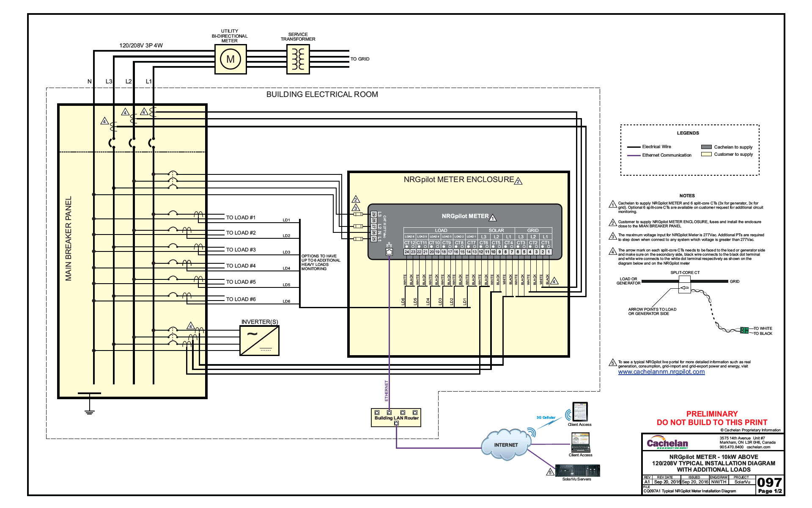Click the LD1 wire label near load 1

click(286, 220)
